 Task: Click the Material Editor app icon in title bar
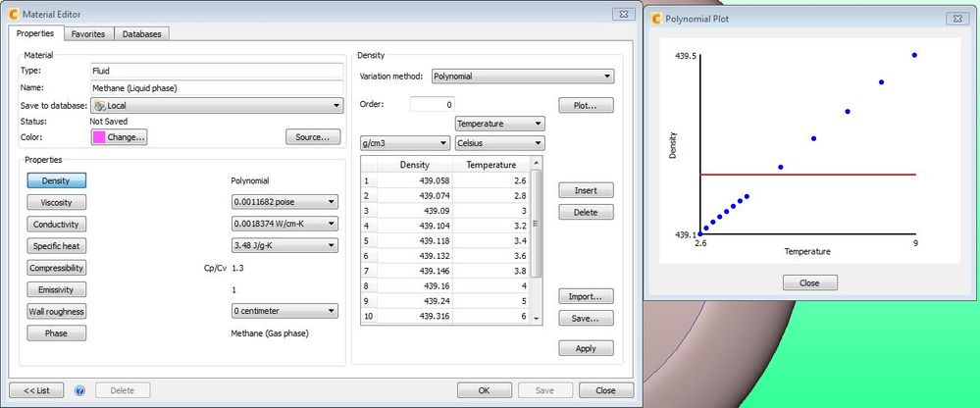(x=13, y=14)
